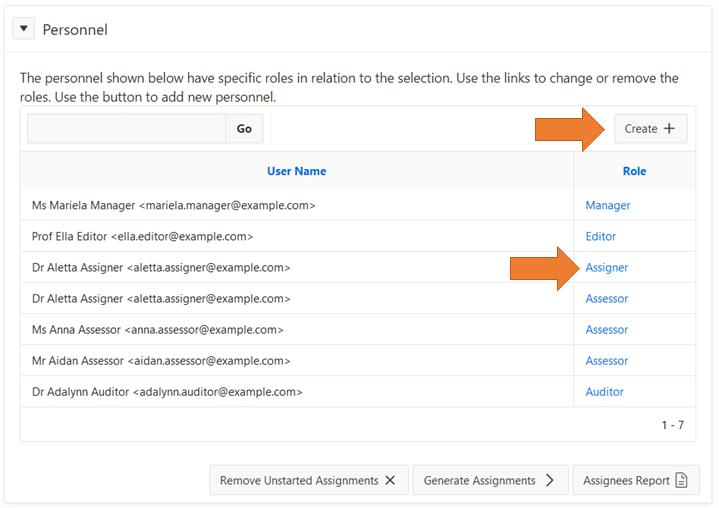Open the Manager role link
Image resolution: width=719 pixels, height=508 pixels.
(x=608, y=205)
